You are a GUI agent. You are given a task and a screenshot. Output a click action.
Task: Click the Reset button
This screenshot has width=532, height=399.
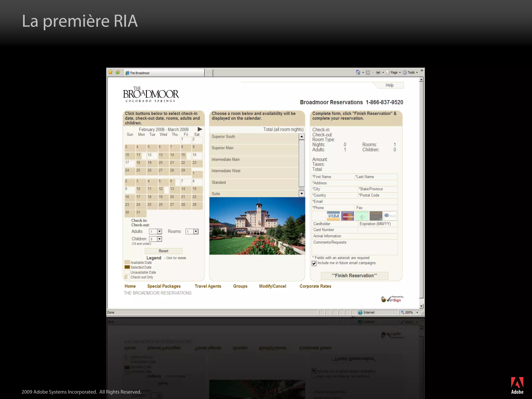163,251
